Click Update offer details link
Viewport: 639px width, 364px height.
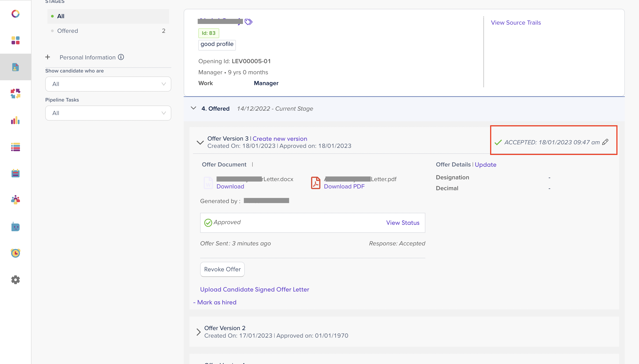click(486, 164)
